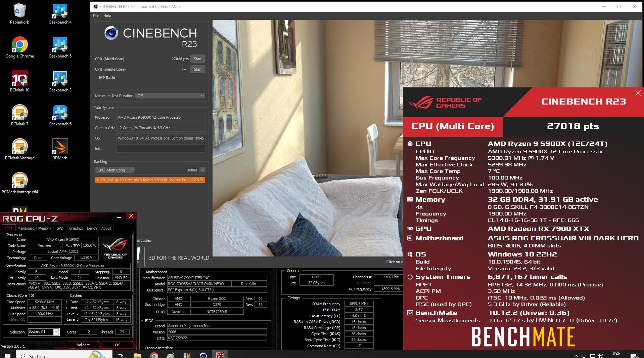
Task: Click the Cinebench Processor name field
Action: [x=161, y=117]
